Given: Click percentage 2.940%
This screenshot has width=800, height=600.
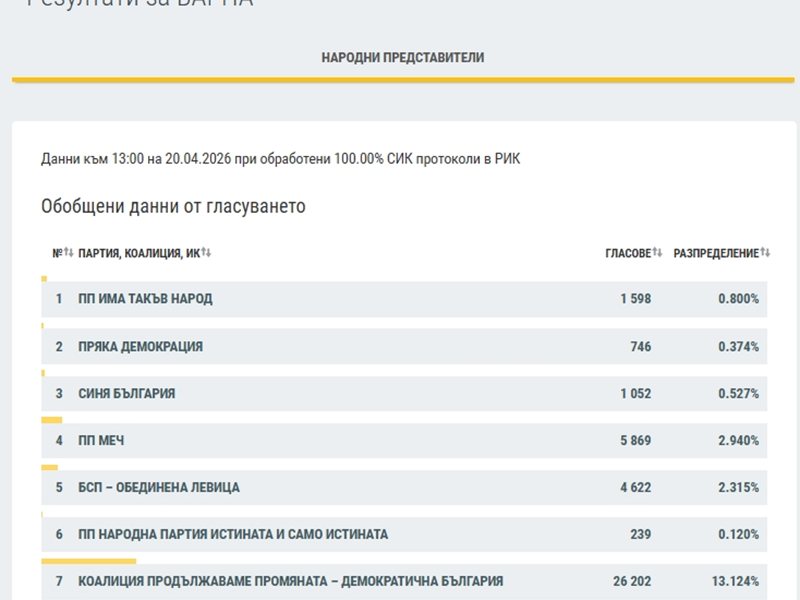Looking at the screenshot, I should [x=739, y=440].
